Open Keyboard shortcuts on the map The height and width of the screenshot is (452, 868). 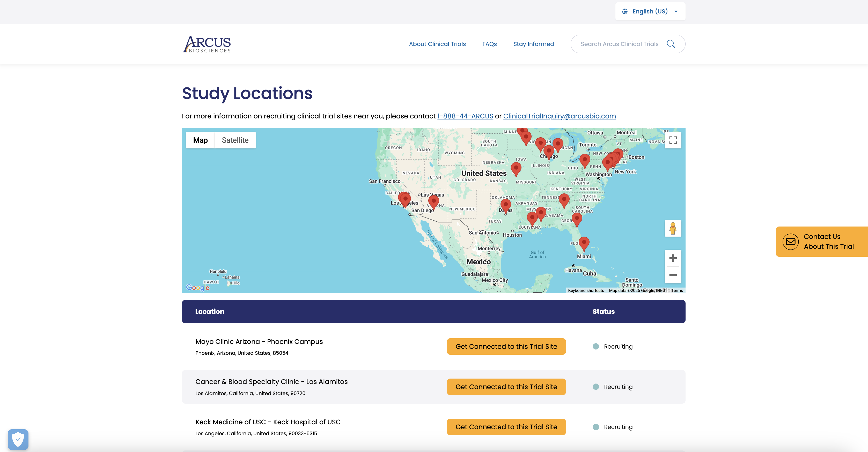click(586, 290)
